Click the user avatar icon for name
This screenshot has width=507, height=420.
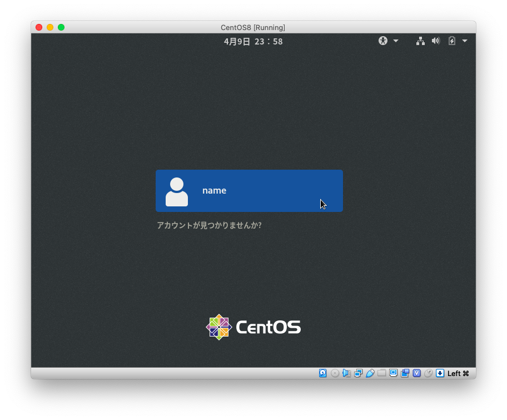click(x=177, y=191)
